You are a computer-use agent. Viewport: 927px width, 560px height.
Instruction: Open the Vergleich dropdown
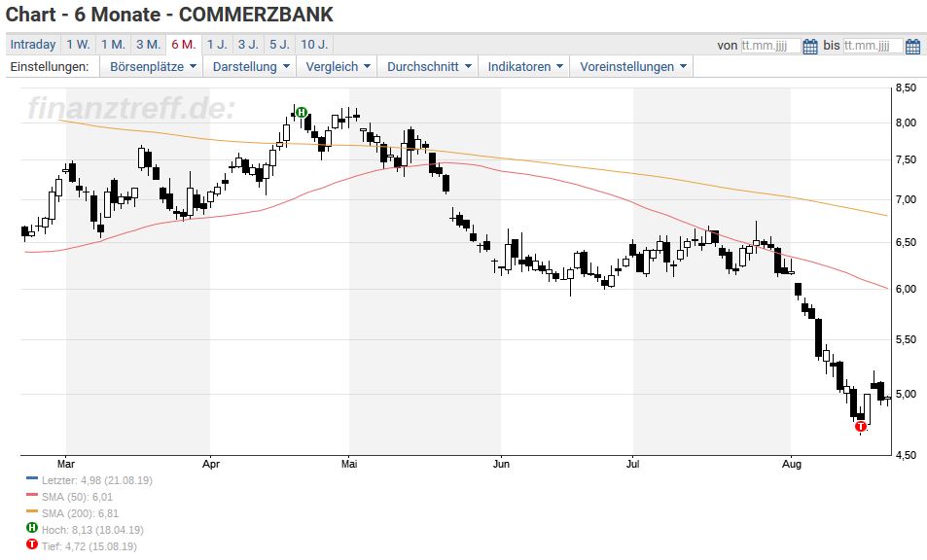tap(338, 67)
